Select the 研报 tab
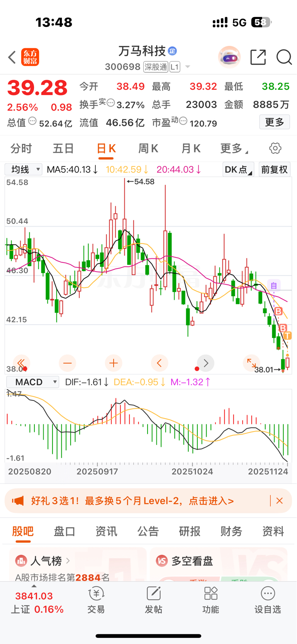Image resolution: width=297 pixels, height=644 pixels. [190, 531]
